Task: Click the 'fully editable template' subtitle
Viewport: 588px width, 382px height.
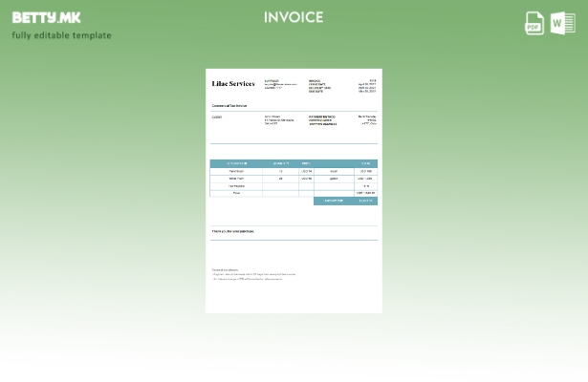Action: (61, 35)
